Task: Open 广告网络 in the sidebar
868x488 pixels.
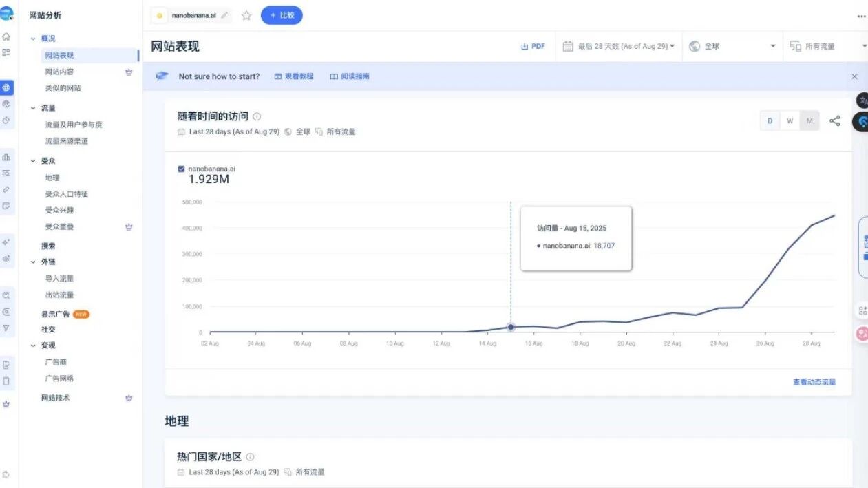Action: click(59, 379)
